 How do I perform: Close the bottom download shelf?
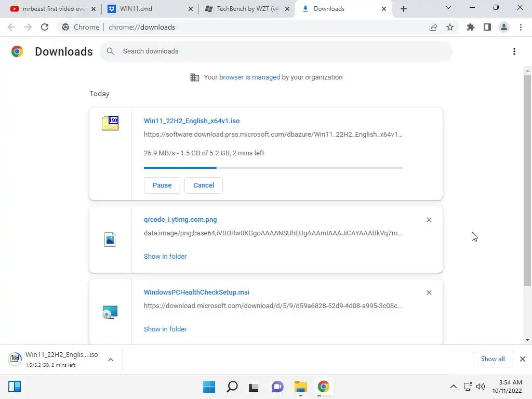pyautogui.click(x=523, y=359)
